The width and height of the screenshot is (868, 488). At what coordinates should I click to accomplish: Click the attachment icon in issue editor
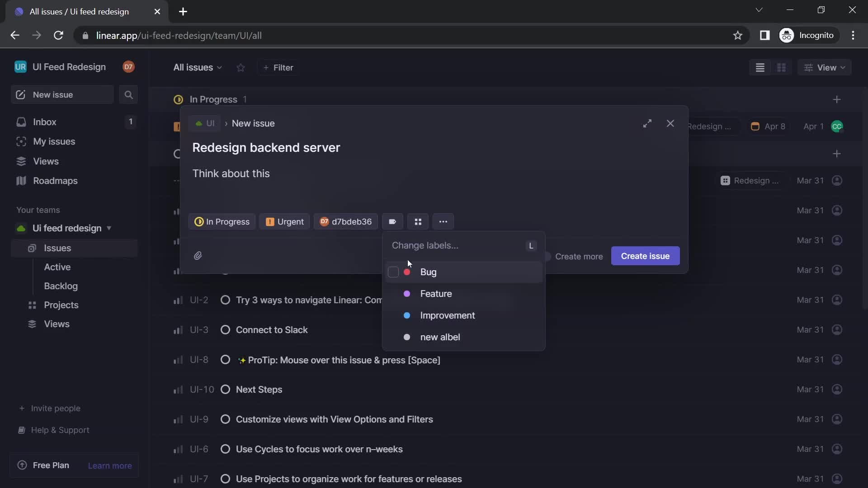click(x=198, y=256)
